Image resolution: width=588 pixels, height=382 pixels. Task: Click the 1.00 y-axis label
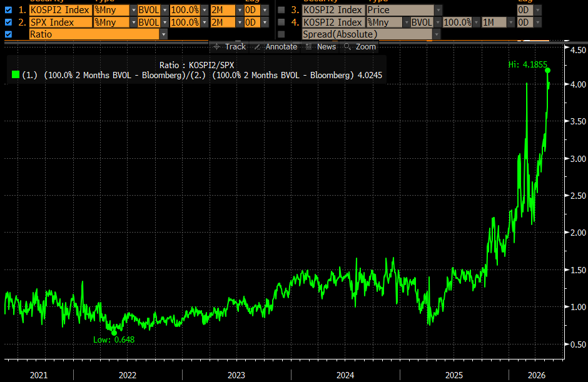click(x=578, y=307)
